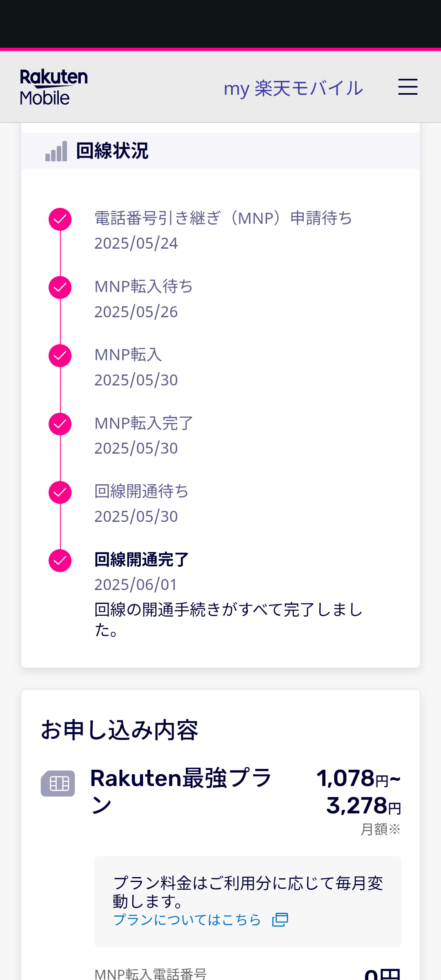Click the checkmark for MNP転入完了 step
The width and height of the screenshot is (441, 980).
pyautogui.click(x=60, y=424)
